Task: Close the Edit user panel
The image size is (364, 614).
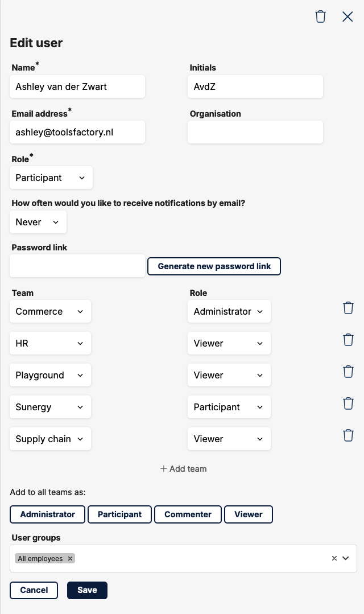Action: point(348,17)
